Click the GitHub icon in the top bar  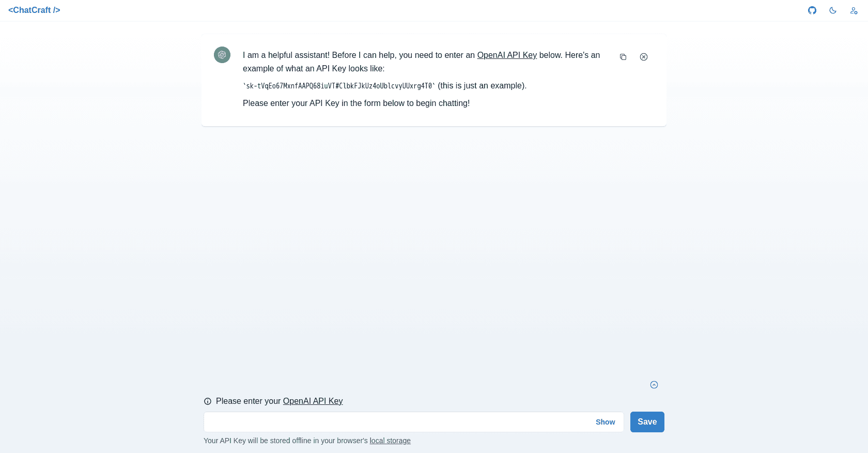coord(812,10)
